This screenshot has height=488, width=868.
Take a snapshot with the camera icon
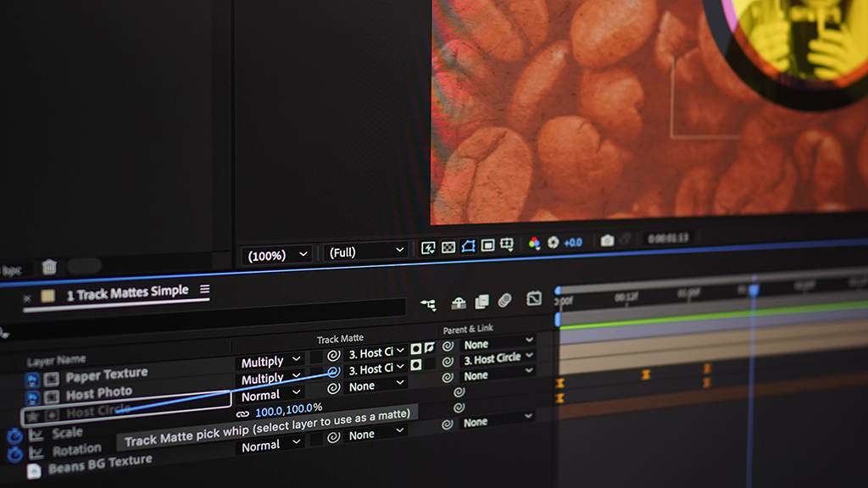pyautogui.click(x=607, y=240)
